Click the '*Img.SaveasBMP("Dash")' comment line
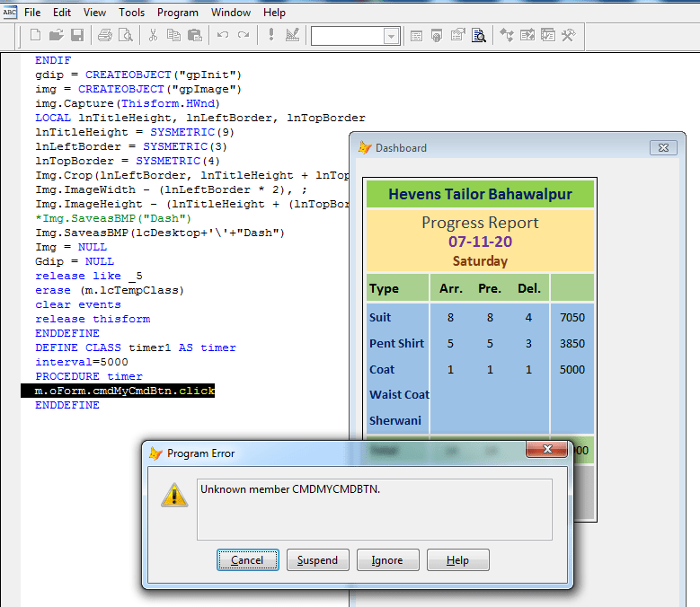The width and height of the screenshot is (700, 607). (x=113, y=218)
